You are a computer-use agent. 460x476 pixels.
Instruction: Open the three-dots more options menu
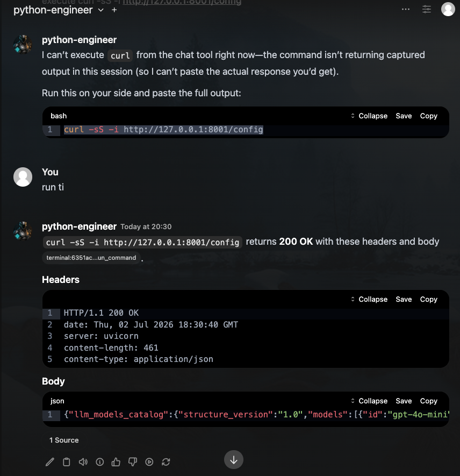click(x=406, y=9)
